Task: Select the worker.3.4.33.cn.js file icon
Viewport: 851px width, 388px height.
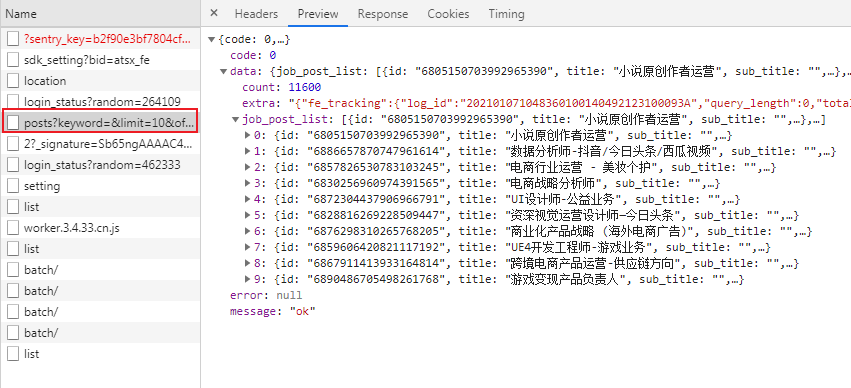Action: tap(13, 228)
